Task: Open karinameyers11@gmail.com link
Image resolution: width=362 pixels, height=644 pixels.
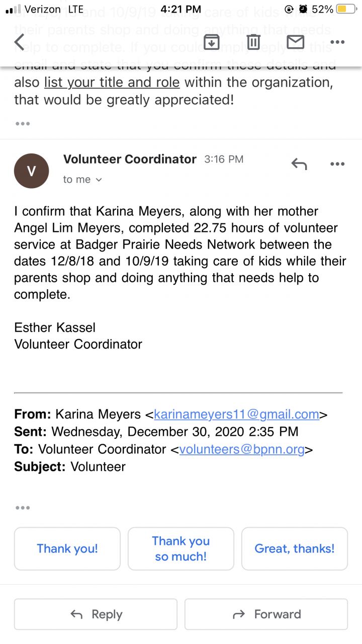Action: coord(236,415)
